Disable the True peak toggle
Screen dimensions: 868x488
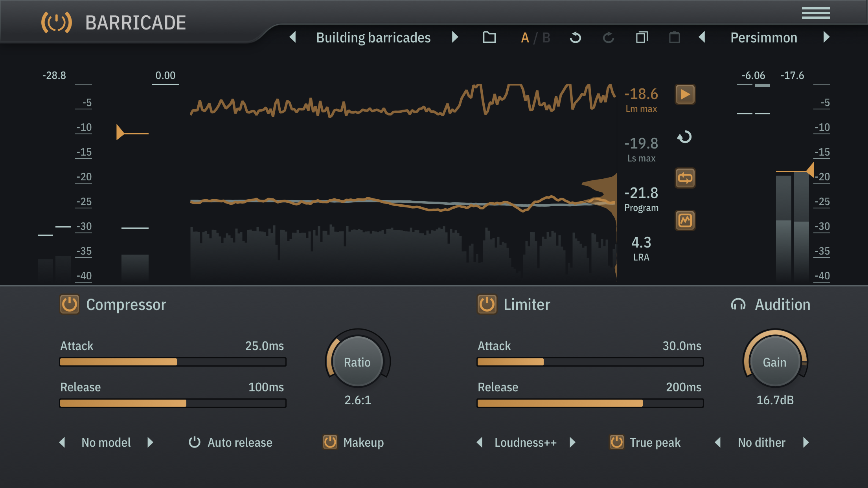(x=616, y=442)
